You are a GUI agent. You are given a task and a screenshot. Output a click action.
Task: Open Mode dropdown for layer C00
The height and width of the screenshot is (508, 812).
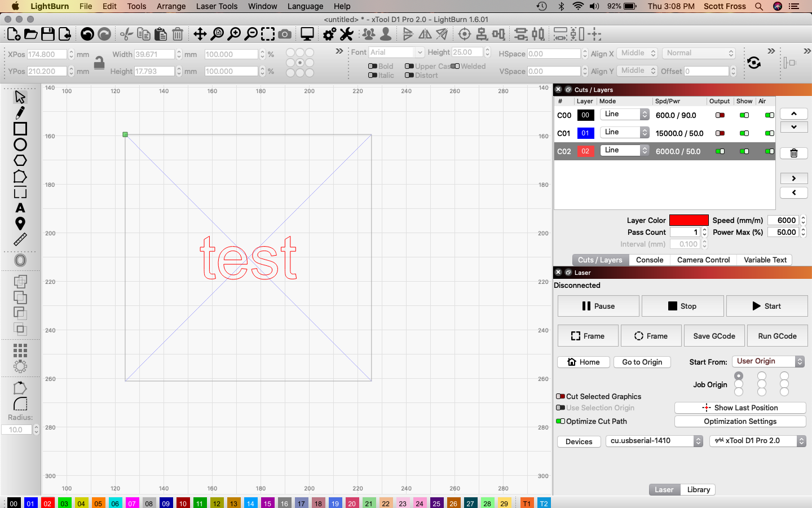click(624, 114)
